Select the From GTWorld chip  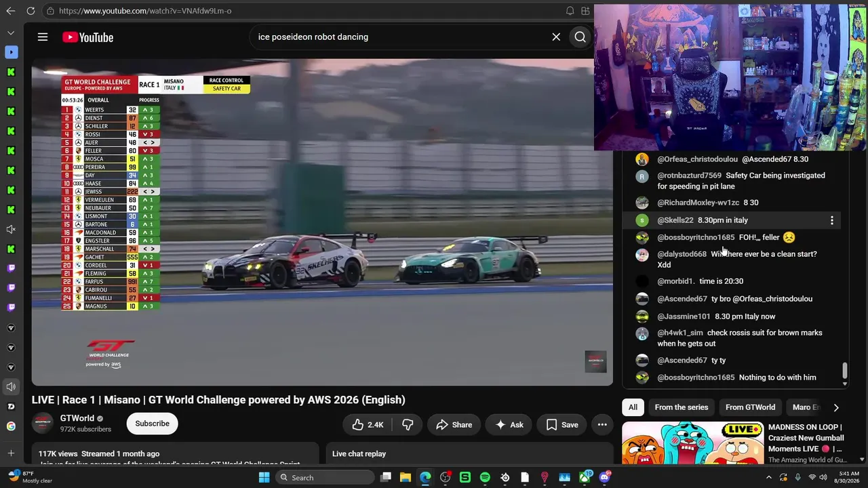(750, 407)
